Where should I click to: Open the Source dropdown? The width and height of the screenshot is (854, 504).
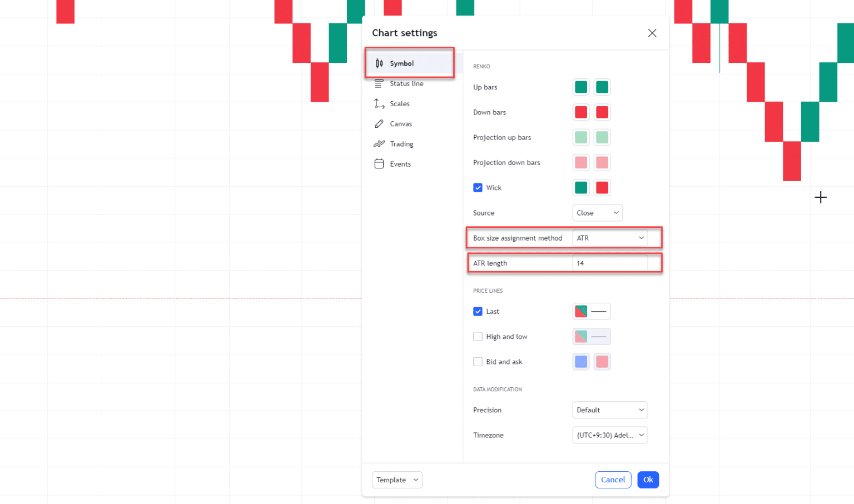(x=597, y=212)
